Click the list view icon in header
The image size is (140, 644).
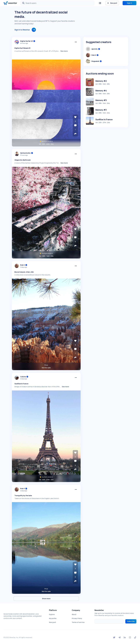pyautogui.click(x=100, y=3)
